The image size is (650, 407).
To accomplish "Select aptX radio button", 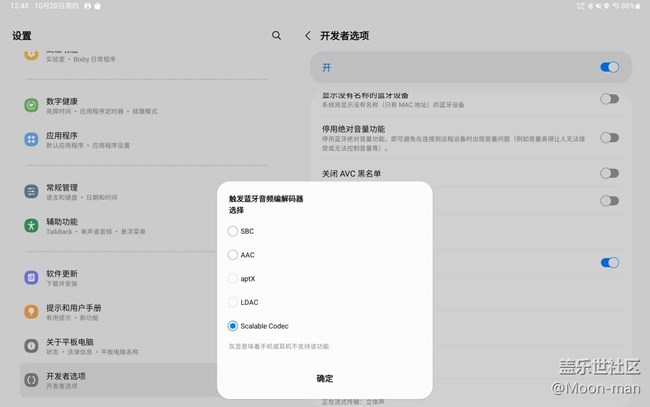I will tap(233, 278).
